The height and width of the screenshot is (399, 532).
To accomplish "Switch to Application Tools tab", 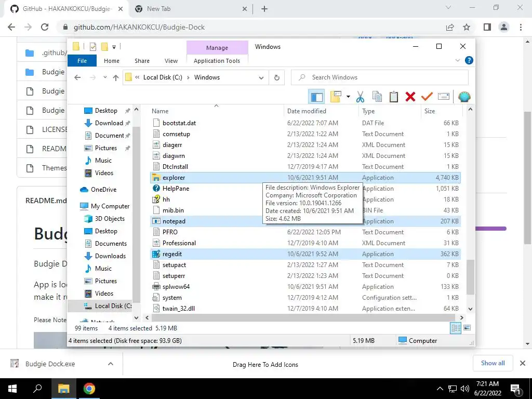I will (217, 61).
